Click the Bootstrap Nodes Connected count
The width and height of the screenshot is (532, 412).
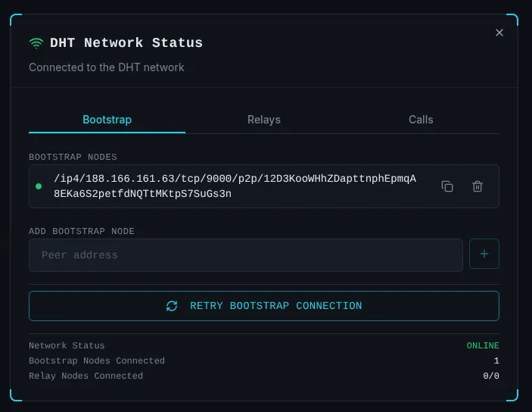pyautogui.click(x=496, y=360)
